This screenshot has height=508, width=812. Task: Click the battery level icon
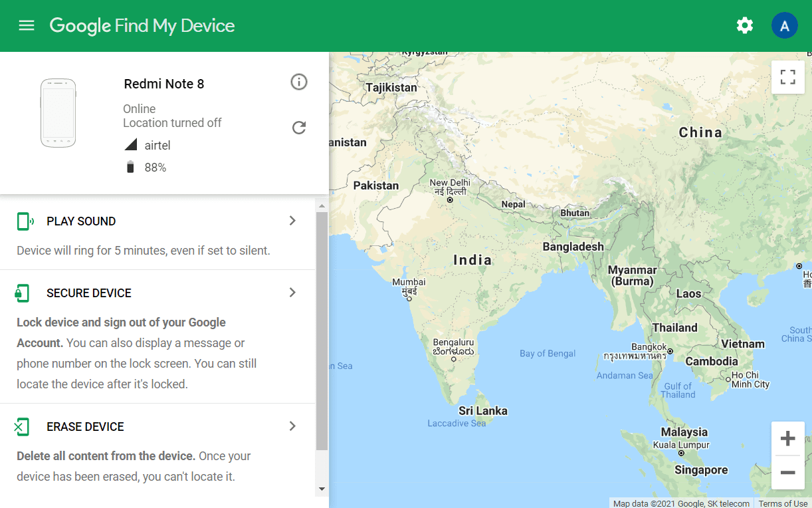click(130, 167)
